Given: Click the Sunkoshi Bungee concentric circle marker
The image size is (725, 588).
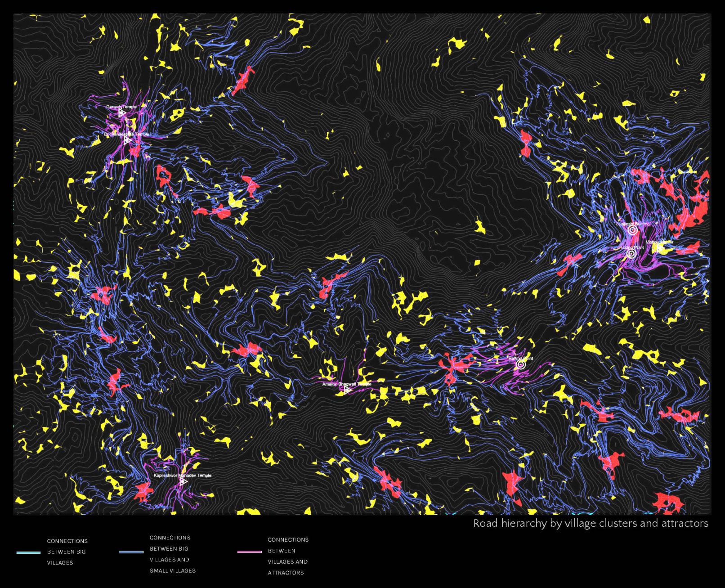Looking at the screenshot, I should [632, 230].
